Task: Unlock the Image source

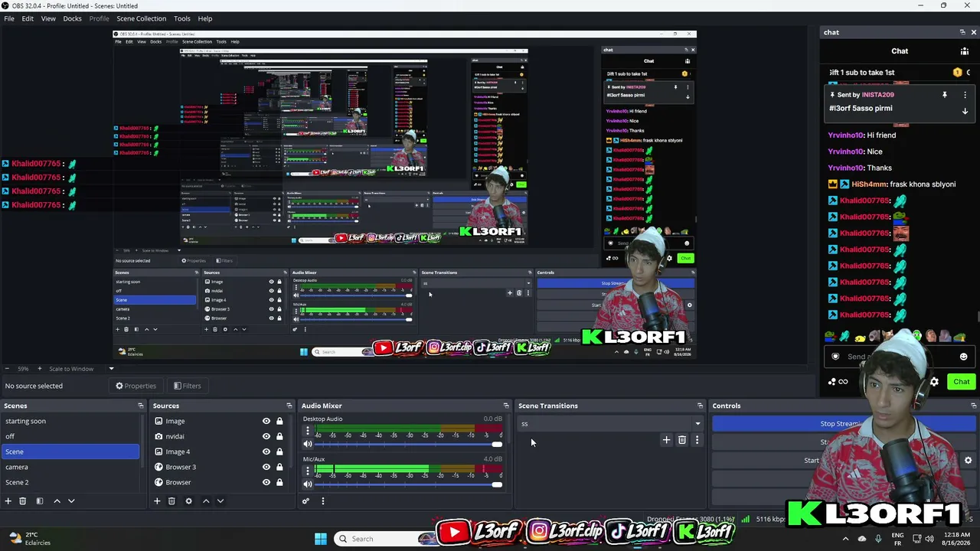Action: pos(279,421)
